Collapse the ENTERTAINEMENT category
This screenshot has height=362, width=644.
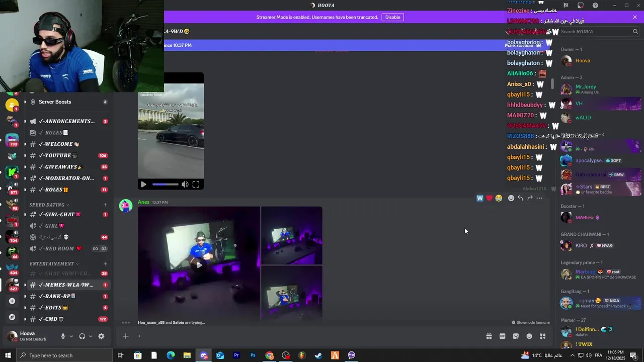point(54,263)
